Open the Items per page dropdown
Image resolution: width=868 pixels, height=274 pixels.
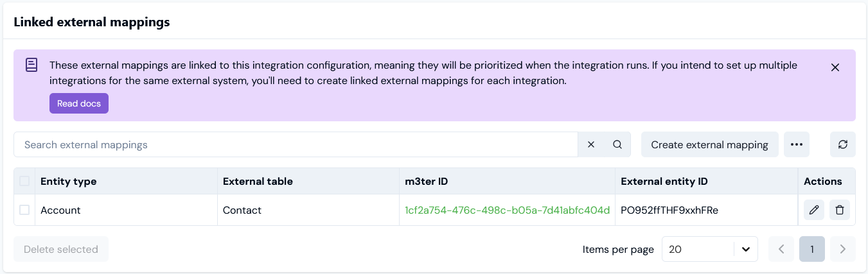point(709,249)
